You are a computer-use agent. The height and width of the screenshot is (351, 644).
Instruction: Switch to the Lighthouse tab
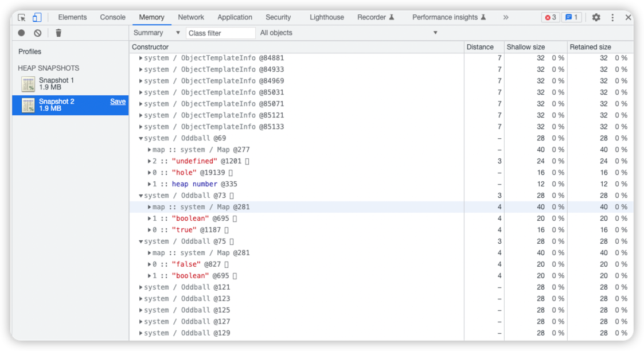[x=326, y=17]
